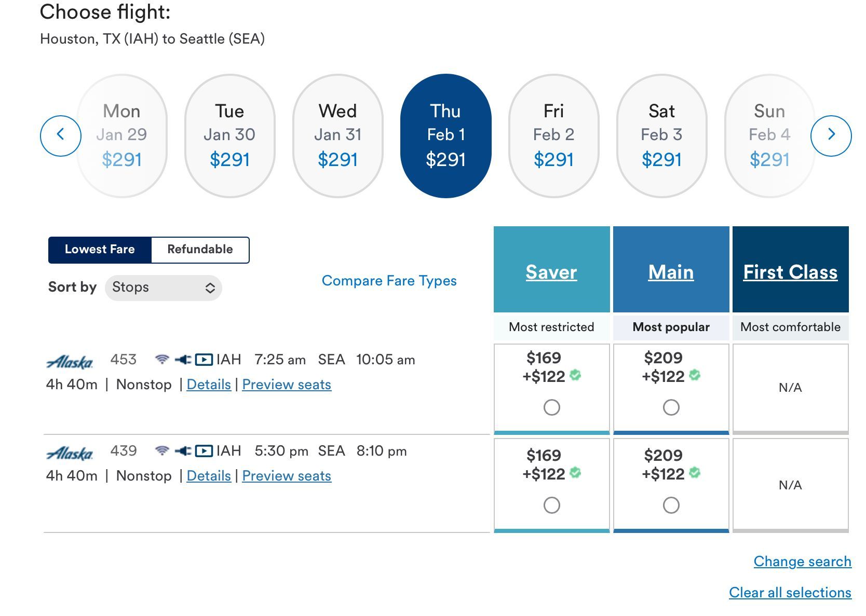This screenshot has height=616, width=866.
Task: Click the entertainment screen icon on flight 453
Action: click(x=204, y=359)
